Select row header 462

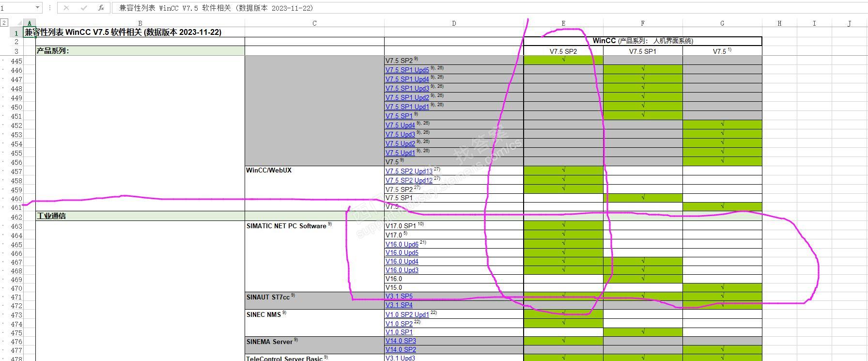click(x=16, y=217)
